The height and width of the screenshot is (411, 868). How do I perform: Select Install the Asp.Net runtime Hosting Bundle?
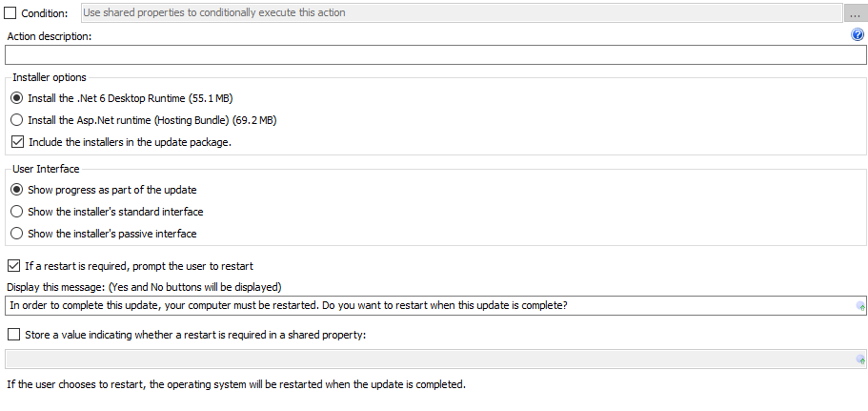coord(17,119)
